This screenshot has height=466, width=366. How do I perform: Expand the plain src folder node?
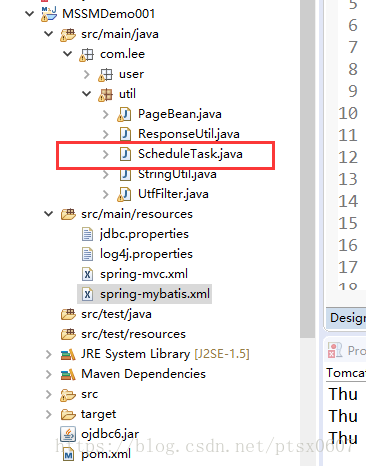(49, 395)
